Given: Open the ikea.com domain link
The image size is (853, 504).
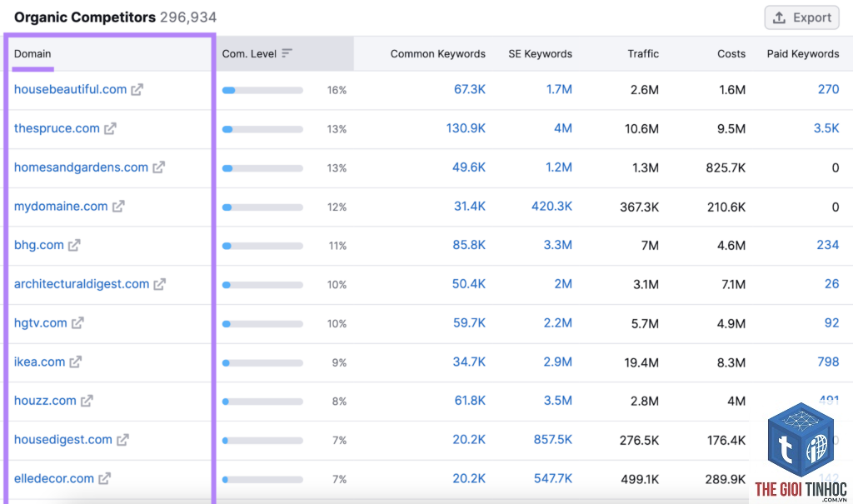Looking at the screenshot, I should click(39, 362).
